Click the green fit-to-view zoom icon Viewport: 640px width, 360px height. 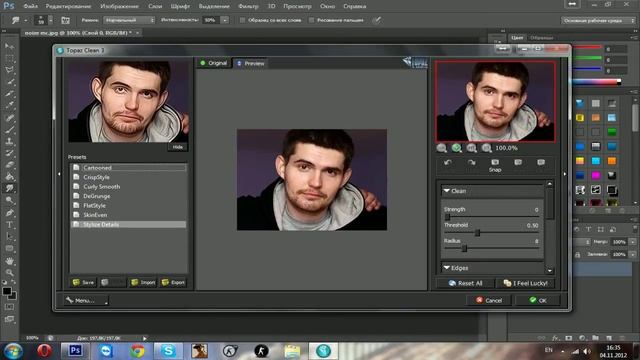pos(456,148)
